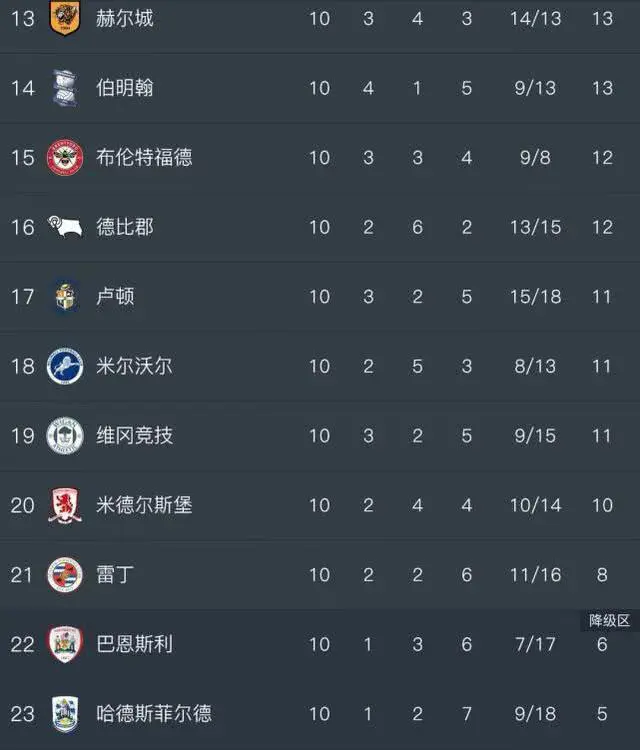Click the 德比郡 team name
The image size is (640, 750).
125,227
